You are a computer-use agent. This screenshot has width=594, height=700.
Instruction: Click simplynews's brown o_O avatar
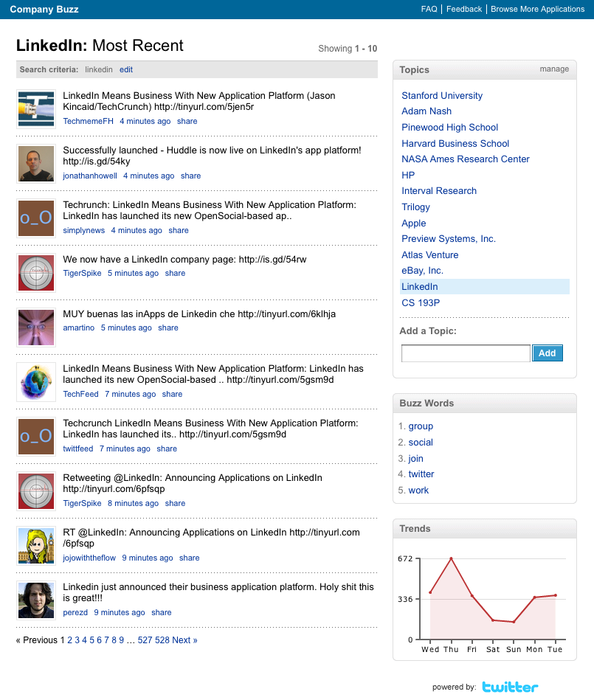click(x=36, y=218)
